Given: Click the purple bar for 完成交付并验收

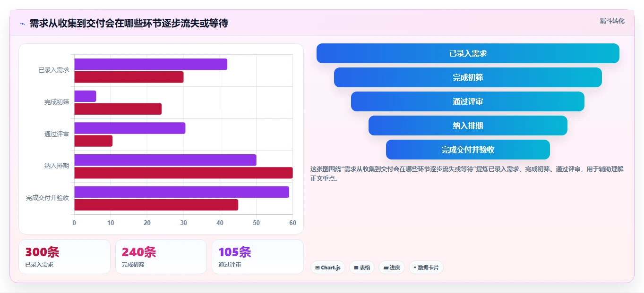Looking at the screenshot, I should 181,192.
